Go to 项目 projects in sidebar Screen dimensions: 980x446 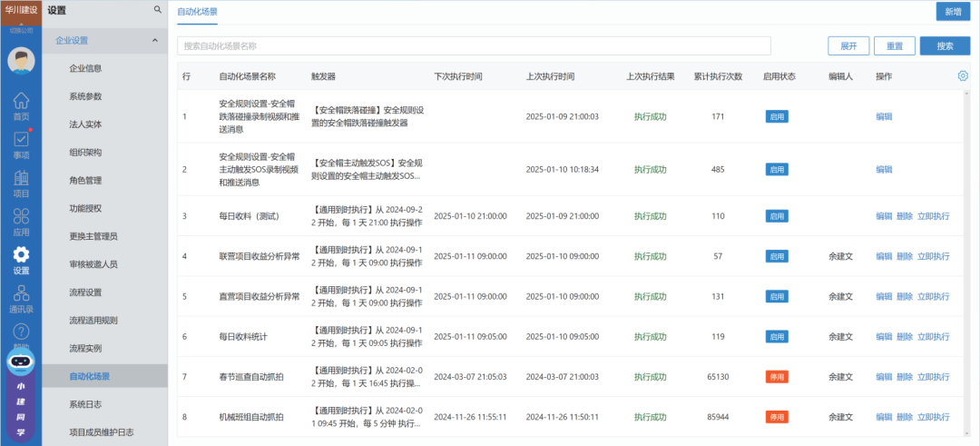click(20, 183)
